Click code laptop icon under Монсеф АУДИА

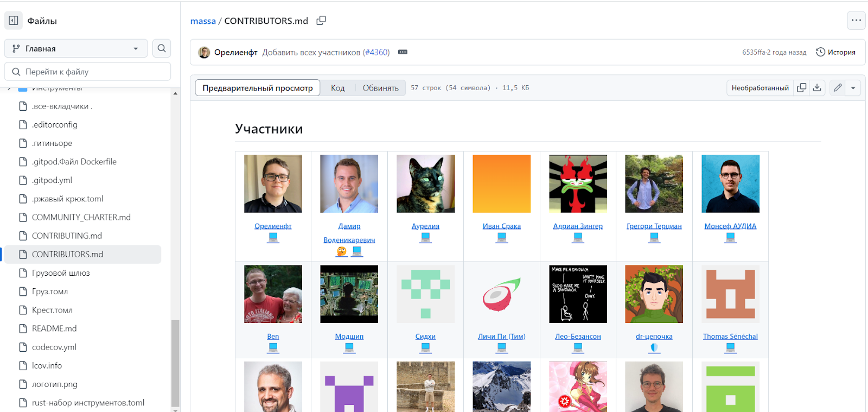click(x=731, y=238)
